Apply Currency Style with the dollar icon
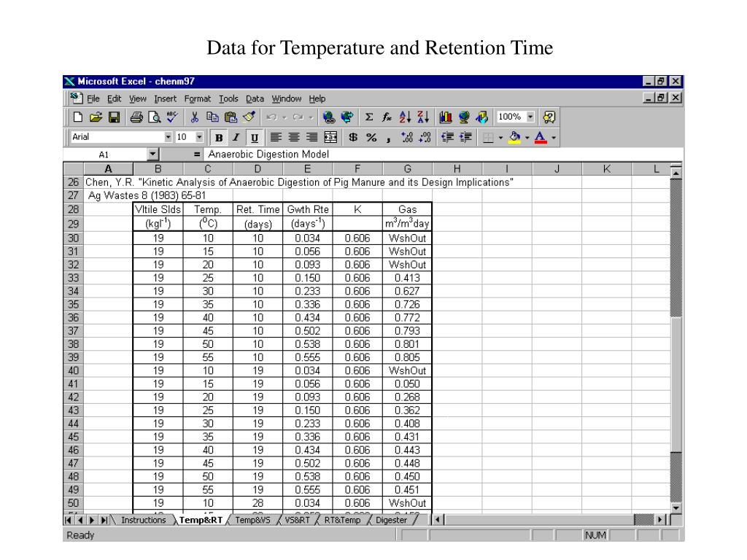This screenshot has width=747, height=560. pos(353,138)
